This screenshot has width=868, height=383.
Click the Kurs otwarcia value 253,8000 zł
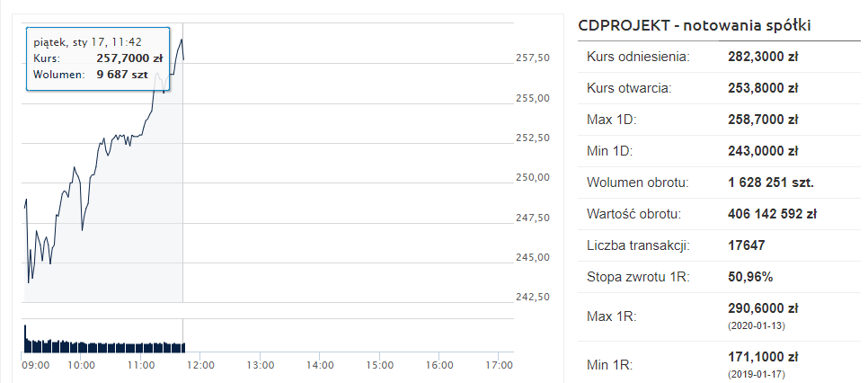(763, 88)
